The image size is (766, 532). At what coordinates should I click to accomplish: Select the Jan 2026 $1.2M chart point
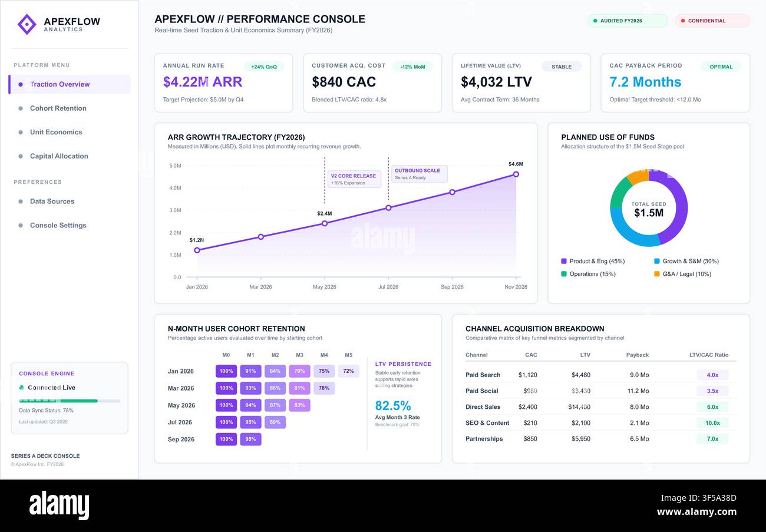pos(197,250)
